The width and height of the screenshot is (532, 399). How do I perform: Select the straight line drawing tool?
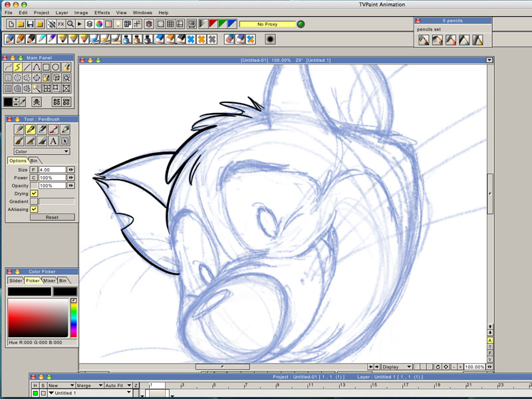27,67
